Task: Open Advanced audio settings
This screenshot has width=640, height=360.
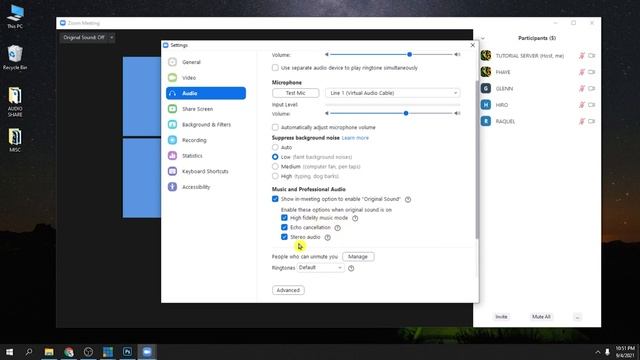Action: (x=288, y=290)
